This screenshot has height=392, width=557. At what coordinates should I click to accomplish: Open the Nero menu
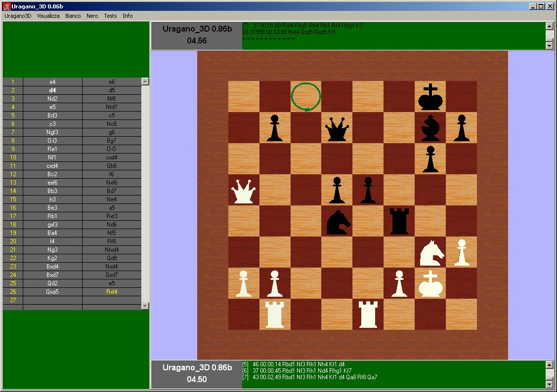92,16
